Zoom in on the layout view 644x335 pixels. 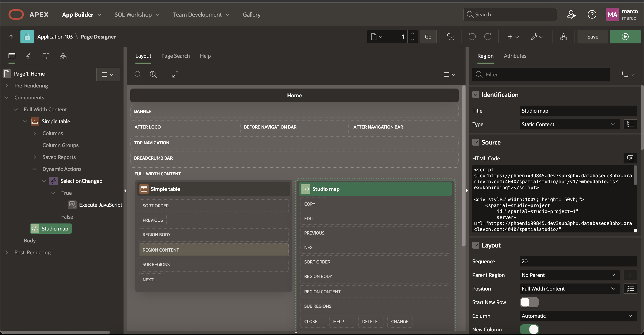[153, 74]
